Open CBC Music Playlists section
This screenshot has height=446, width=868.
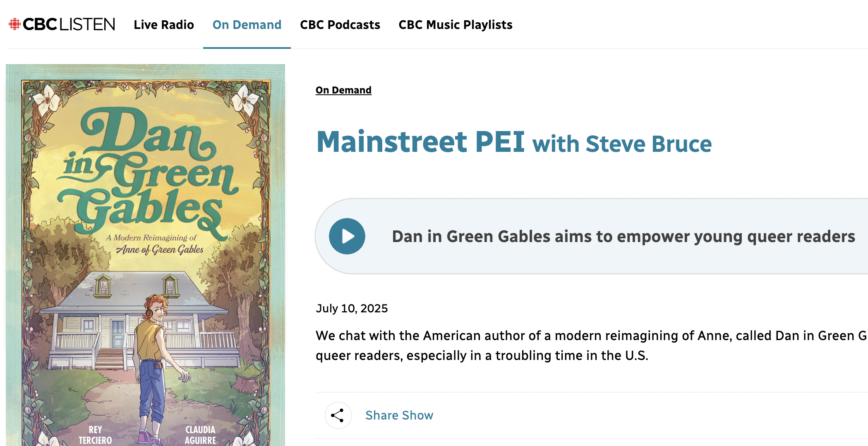point(456,25)
